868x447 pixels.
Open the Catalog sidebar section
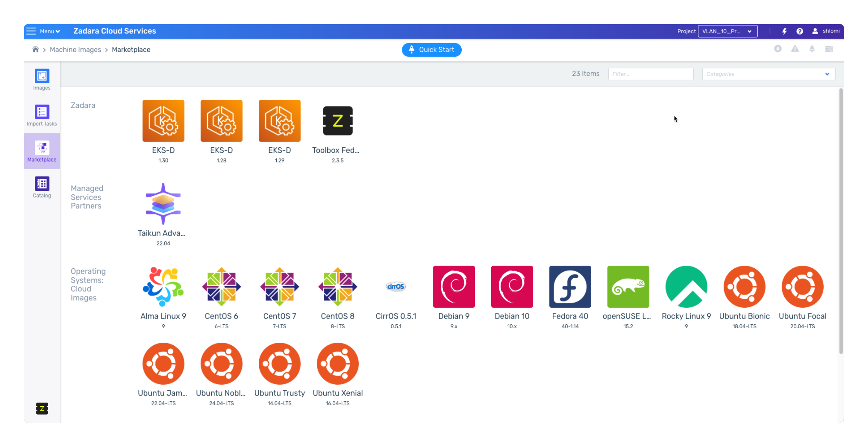42,187
